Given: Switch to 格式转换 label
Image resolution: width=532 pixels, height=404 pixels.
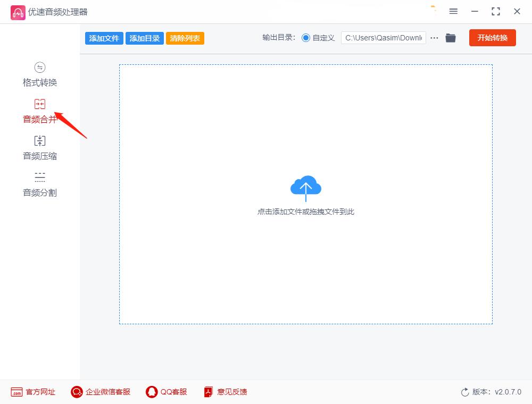Looking at the screenshot, I should point(40,82).
